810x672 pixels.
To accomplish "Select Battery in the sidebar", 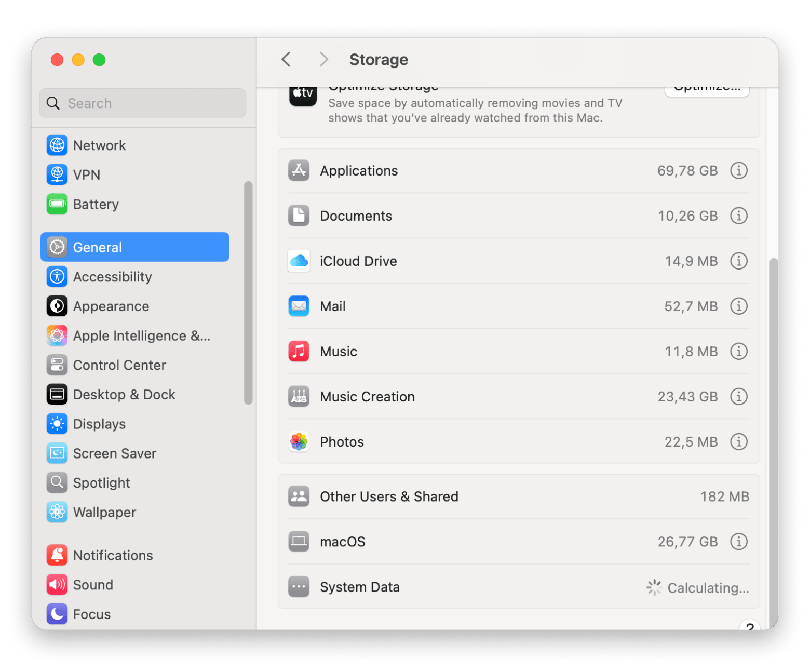I will 96,205.
